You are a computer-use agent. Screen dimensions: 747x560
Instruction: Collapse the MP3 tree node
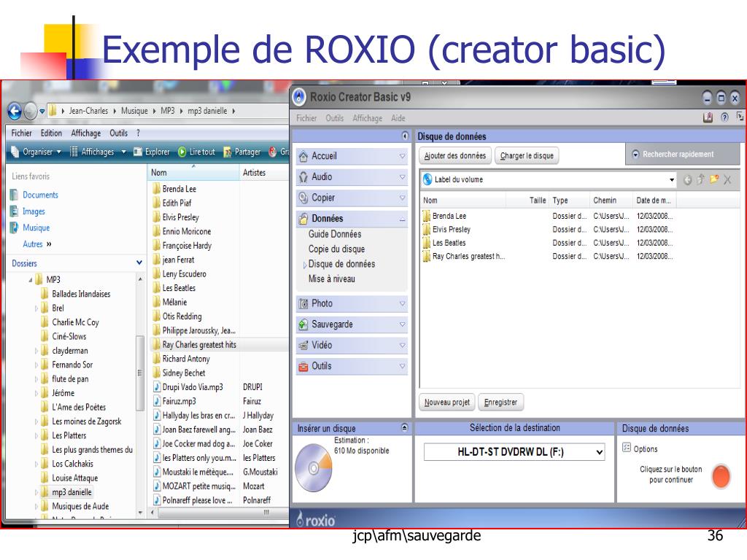(x=31, y=280)
